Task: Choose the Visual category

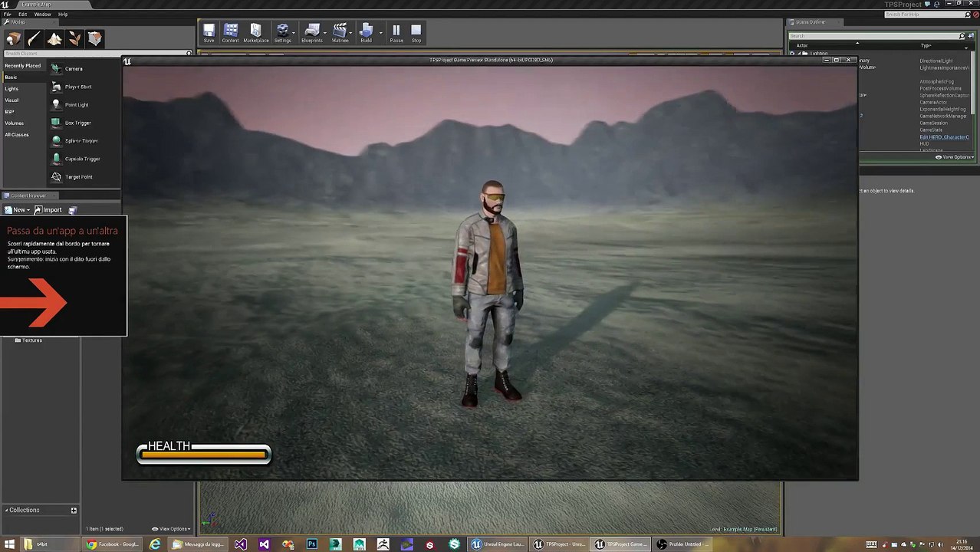Action: [12, 100]
